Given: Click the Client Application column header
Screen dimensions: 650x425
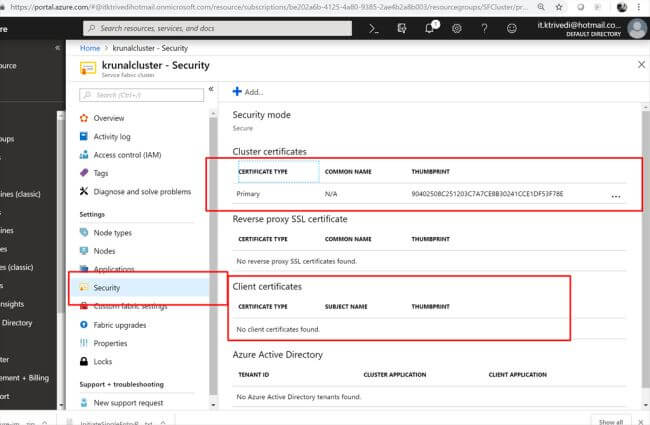Looking at the screenshot, I should click(517, 375).
